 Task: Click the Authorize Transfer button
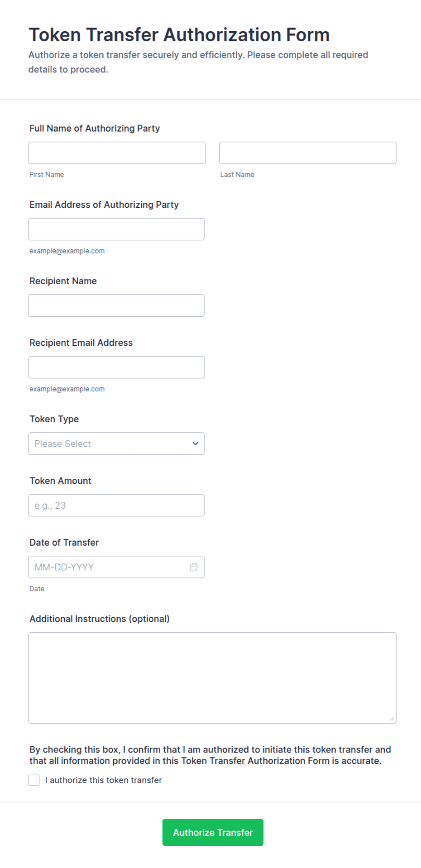pos(213,832)
